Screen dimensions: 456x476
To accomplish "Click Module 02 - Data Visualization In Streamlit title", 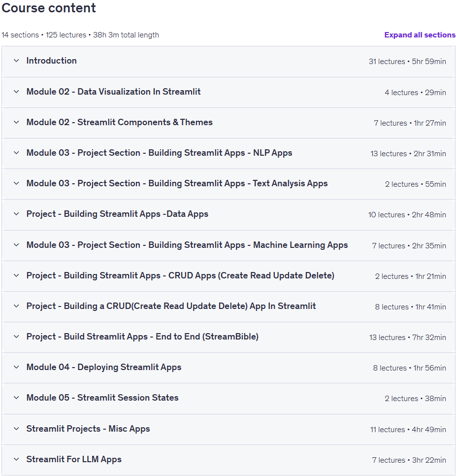I will click(x=113, y=92).
